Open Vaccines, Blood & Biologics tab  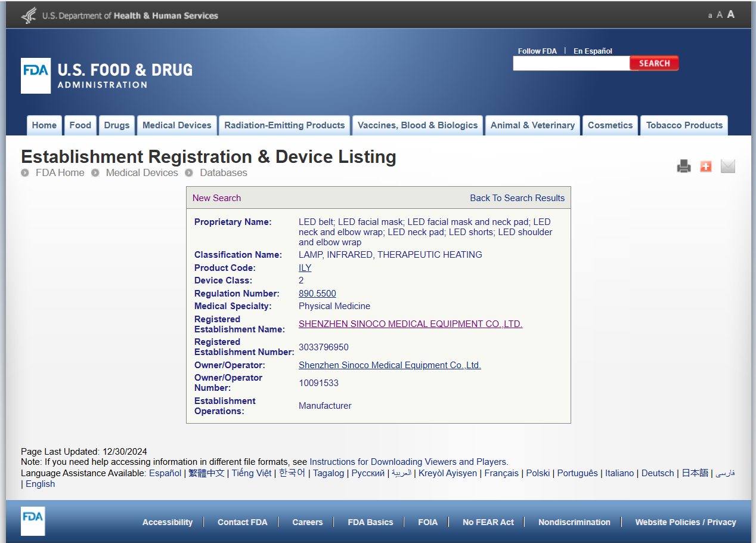tap(417, 125)
